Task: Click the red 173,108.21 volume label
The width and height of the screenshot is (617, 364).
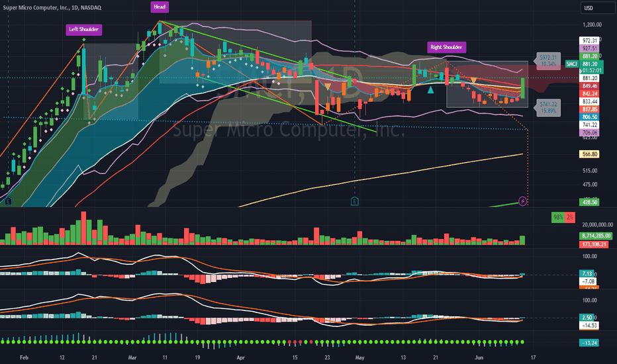Action: click(x=594, y=244)
